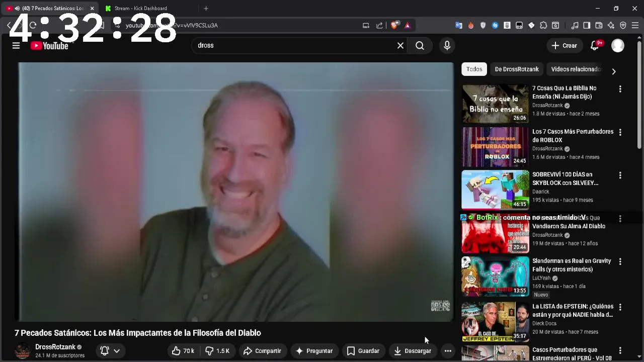Click the Crear button

click(x=565, y=46)
